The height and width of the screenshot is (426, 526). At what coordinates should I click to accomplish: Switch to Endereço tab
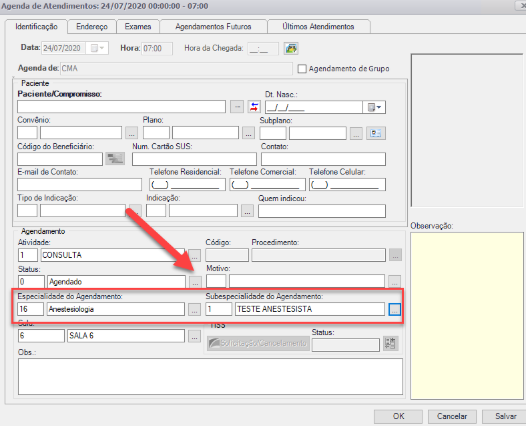coord(92,27)
